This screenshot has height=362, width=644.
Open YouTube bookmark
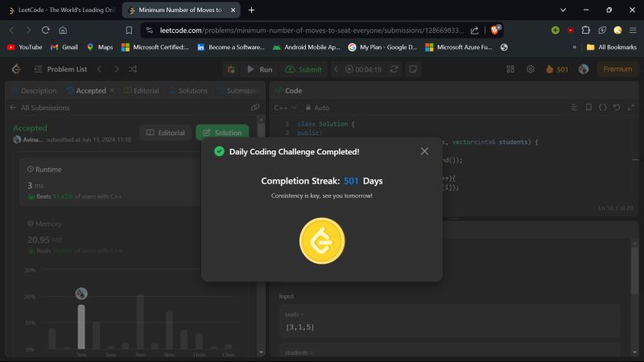click(25, 47)
